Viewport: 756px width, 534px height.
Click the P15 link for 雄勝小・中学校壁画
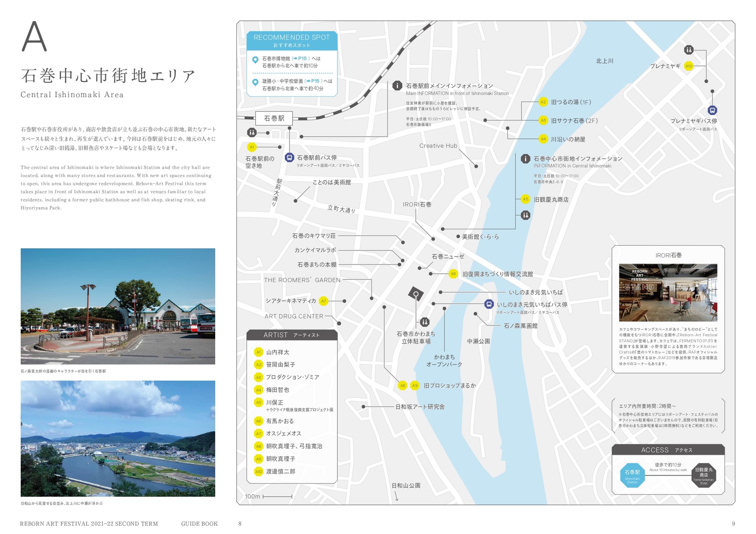coord(315,81)
